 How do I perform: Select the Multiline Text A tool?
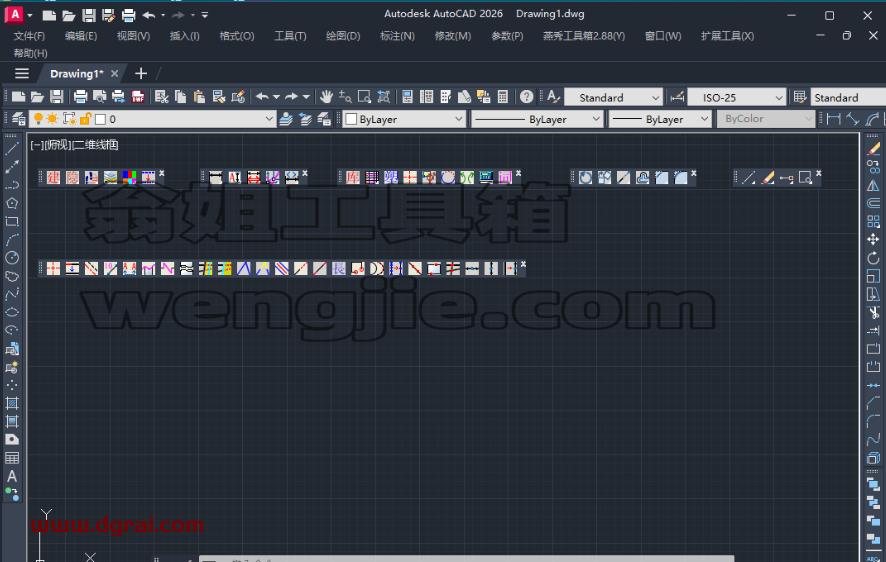coord(12,476)
